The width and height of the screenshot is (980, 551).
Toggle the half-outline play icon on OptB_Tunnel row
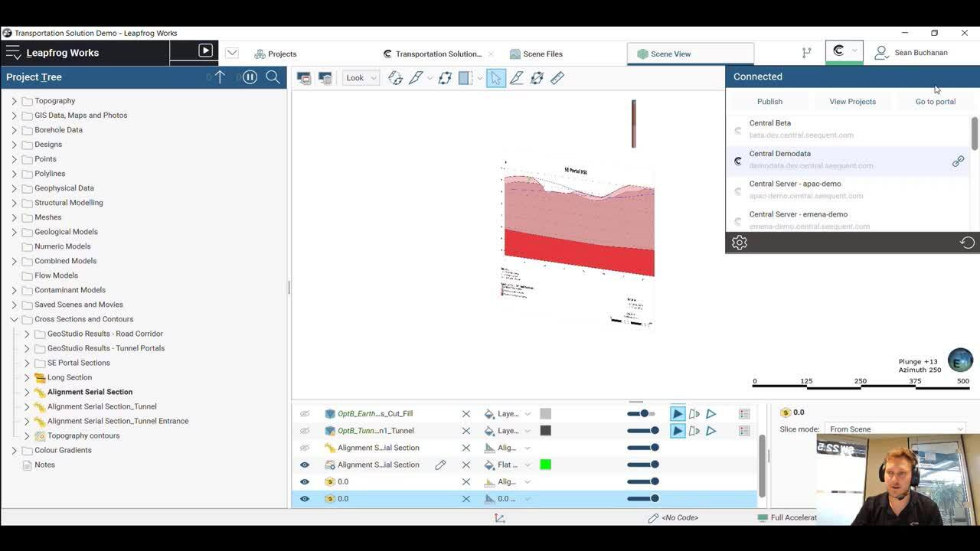coord(694,431)
